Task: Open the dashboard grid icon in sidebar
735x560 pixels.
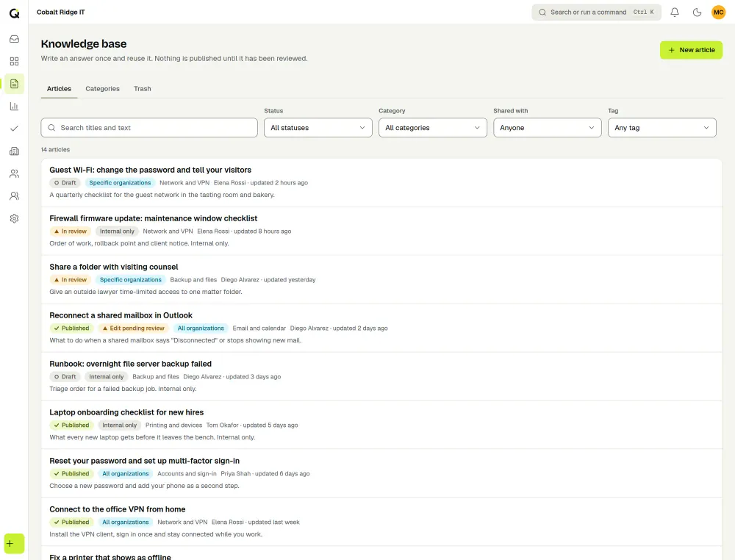Action: [14, 62]
